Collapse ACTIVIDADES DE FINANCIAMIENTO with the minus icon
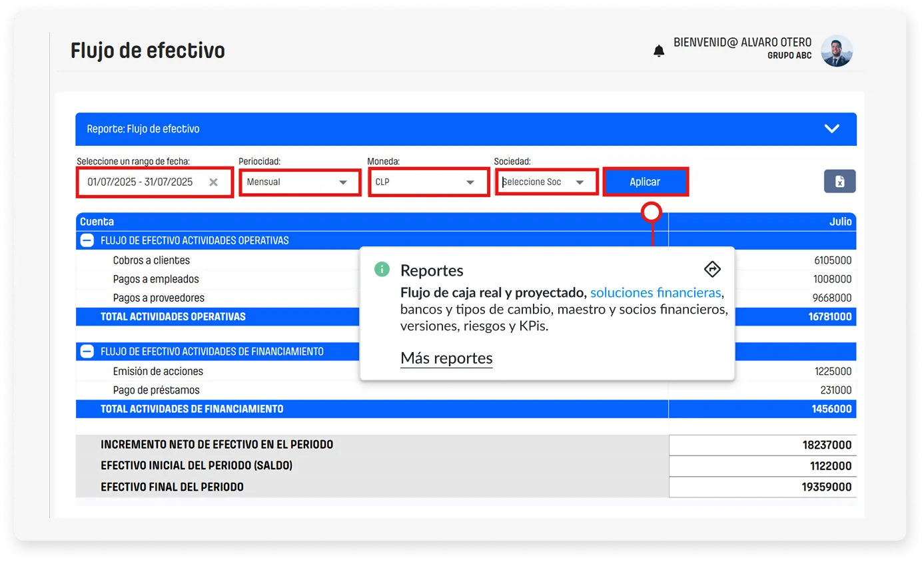This screenshot has height=562, width=924. [87, 351]
